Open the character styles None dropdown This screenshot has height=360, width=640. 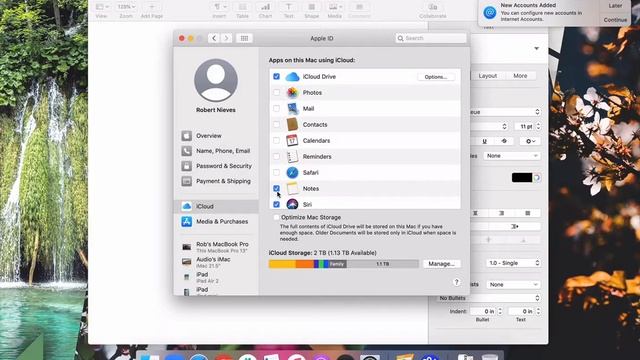tap(512, 156)
